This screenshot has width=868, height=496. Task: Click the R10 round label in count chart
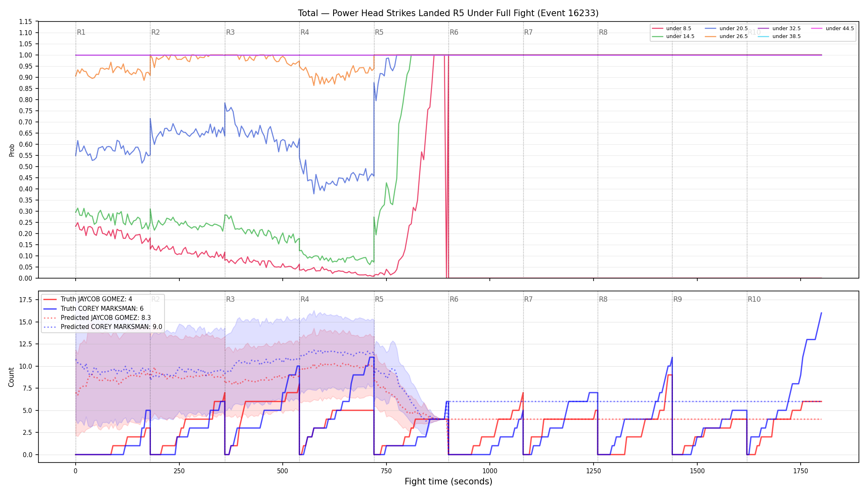click(x=754, y=299)
